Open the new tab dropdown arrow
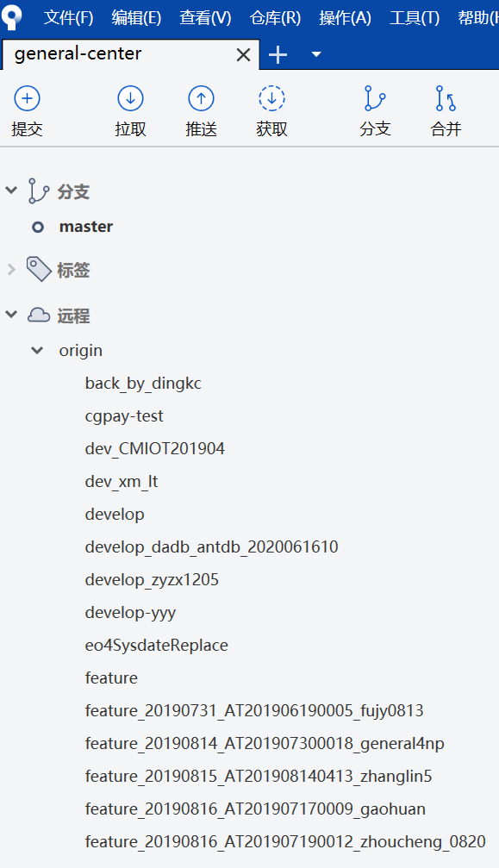The width and height of the screenshot is (499, 868). tap(315, 54)
